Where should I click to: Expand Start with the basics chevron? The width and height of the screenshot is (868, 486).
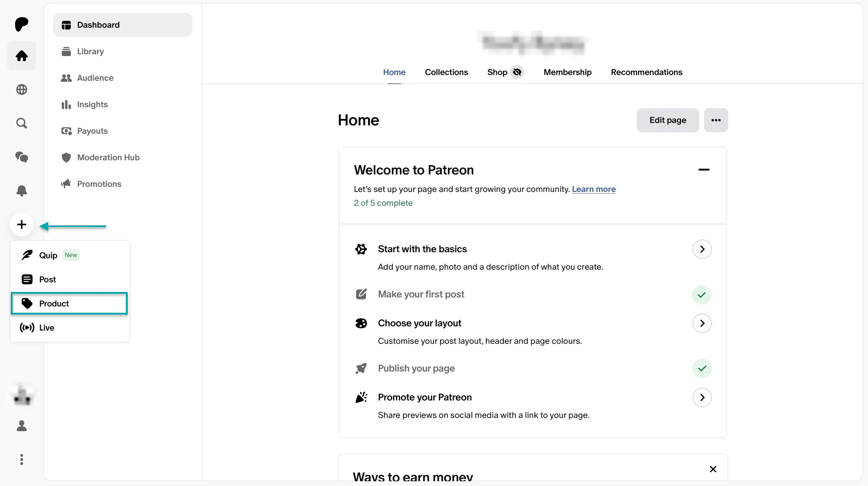tap(702, 249)
